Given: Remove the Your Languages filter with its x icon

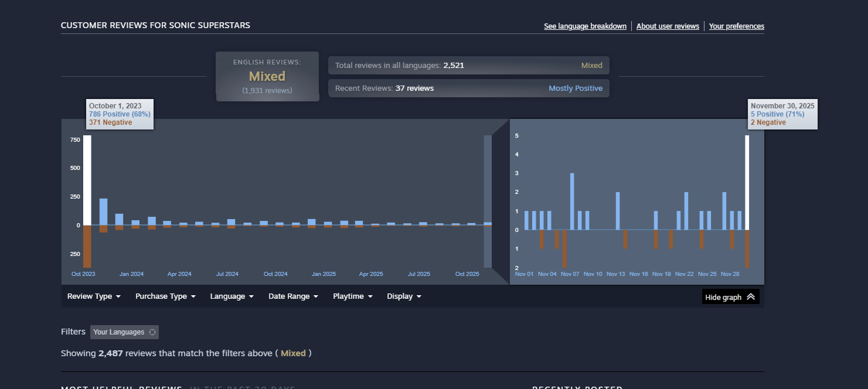Looking at the screenshot, I should pyautogui.click(x=152, y=332).
